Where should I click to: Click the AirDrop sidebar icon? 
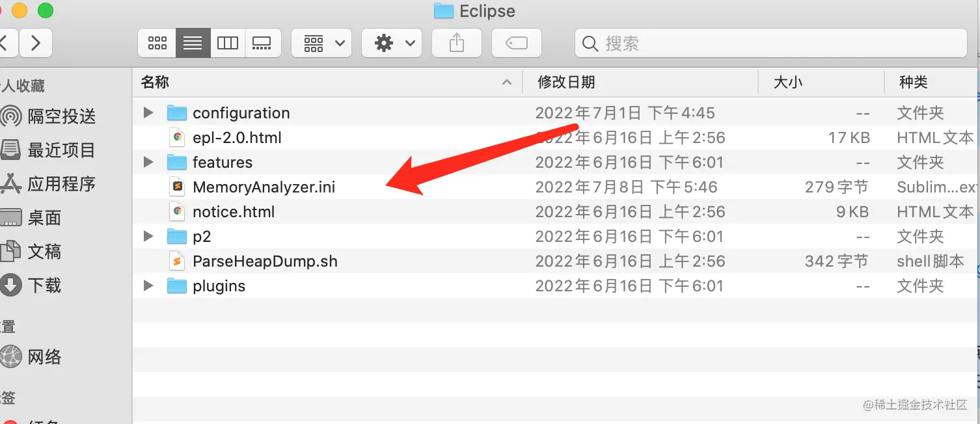(x=10, y=116)
